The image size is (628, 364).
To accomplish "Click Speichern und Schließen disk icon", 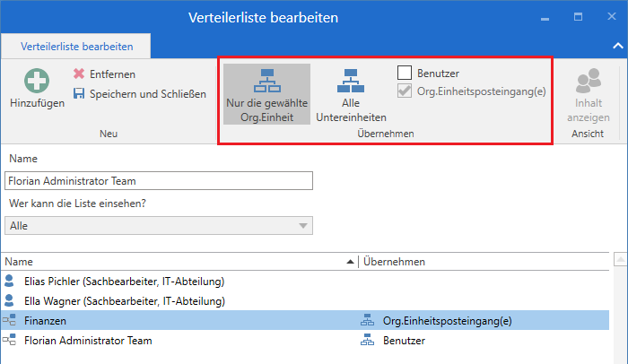I will pos(79,93).
